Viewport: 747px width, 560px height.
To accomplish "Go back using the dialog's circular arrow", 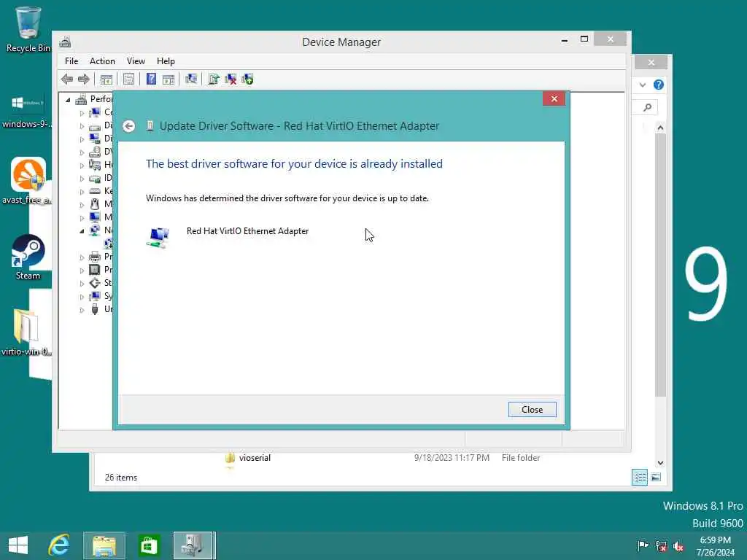I will 128,126.
